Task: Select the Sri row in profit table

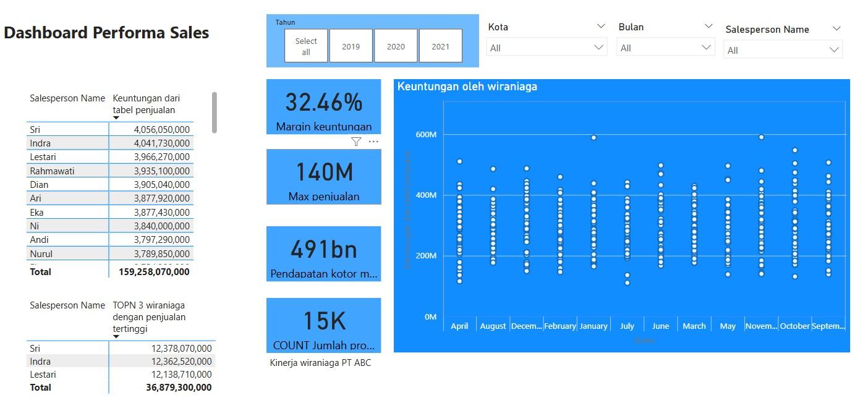Action: [68, 129]
